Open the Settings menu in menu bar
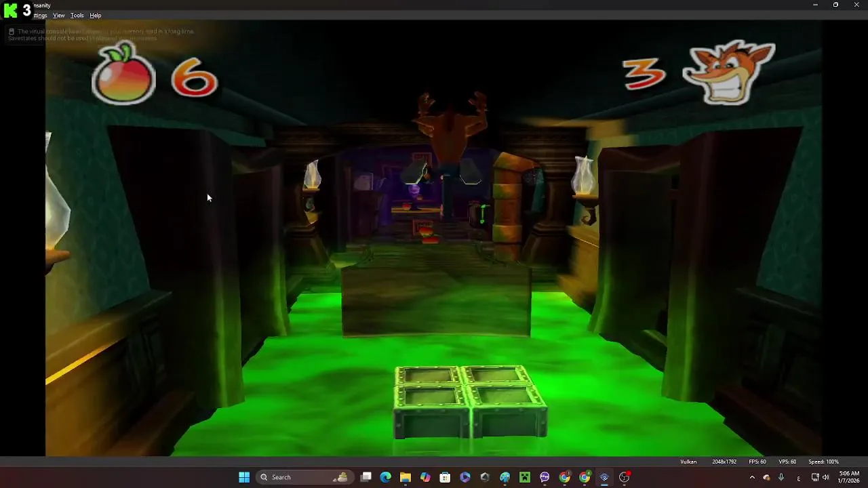868x488 pixels. (x=40, y=16)
